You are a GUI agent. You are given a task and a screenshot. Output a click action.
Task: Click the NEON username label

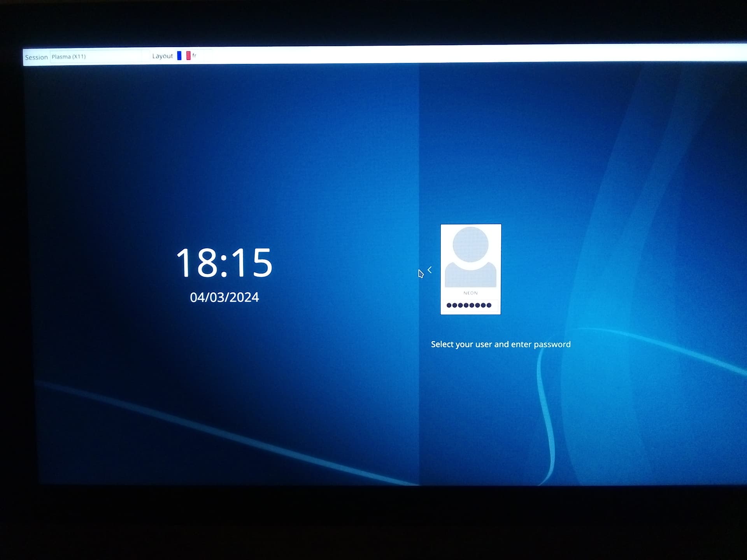[470, 293]
